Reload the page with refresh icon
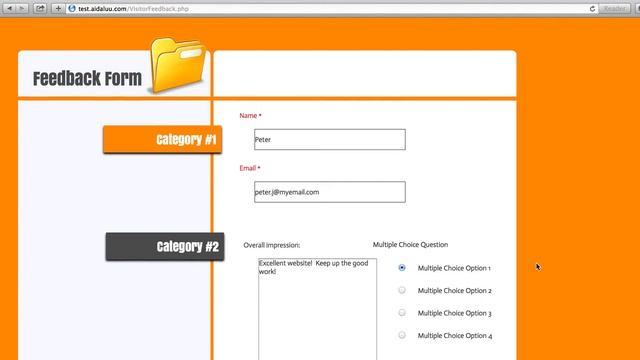Image resolution: width=640 pixels, height=360 pixels. (592, 9)
